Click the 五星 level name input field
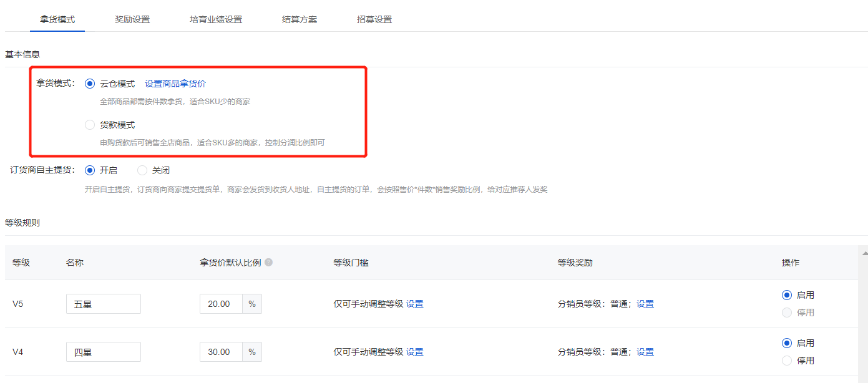The height and width of the screenshot is (383, 868). (x=103, y=303)
